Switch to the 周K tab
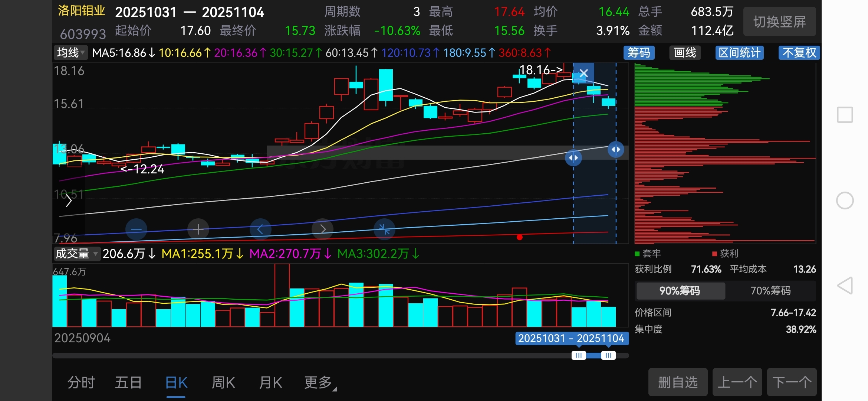The image size is (868, 401). coord(223,382)
